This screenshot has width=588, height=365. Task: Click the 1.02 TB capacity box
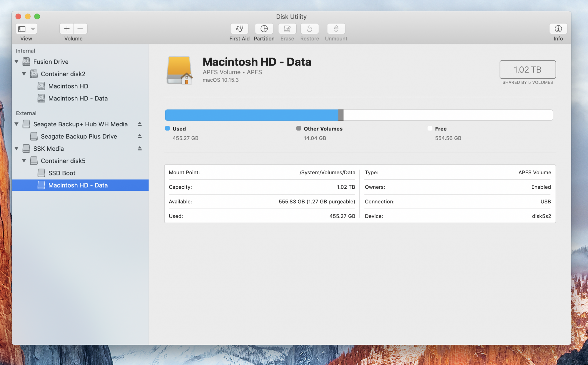click(x=528, y=69)
